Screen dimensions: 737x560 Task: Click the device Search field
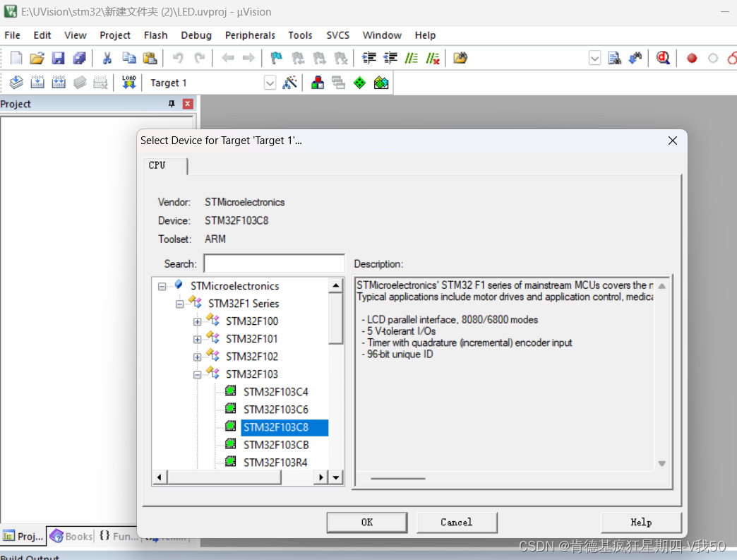[x=275, y=264]
